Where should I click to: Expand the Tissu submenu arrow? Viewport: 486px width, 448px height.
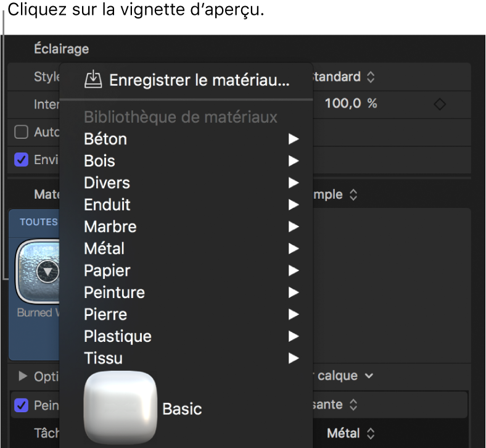pyautogui.click(x=294, y=359)
